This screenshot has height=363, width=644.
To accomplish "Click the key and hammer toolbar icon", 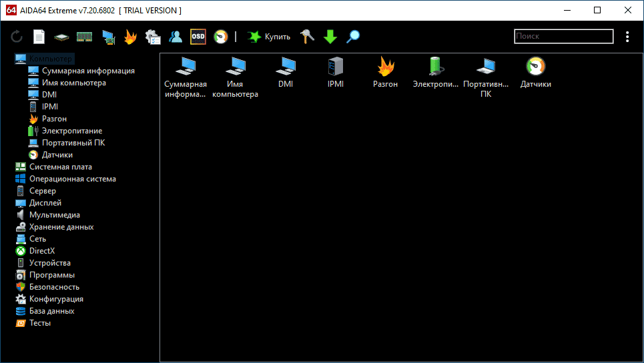I will coord(307,37).
